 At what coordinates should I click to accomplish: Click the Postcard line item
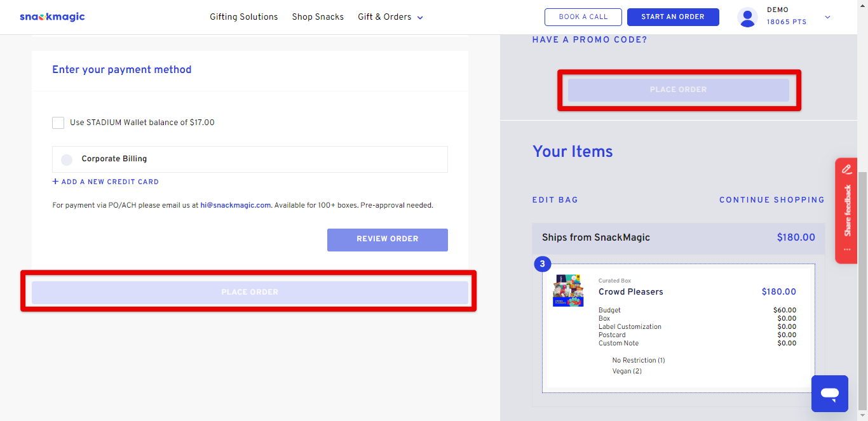[697, 335]
